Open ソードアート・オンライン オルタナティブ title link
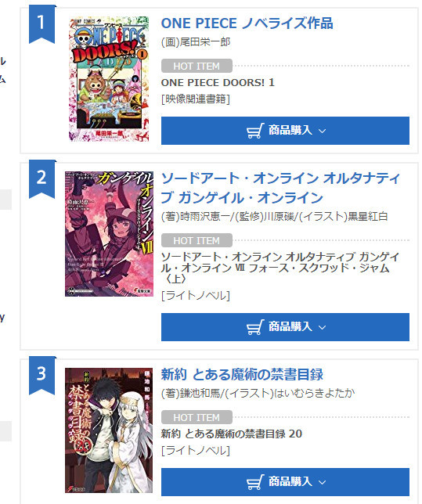422x504 pixels. [x=280, y=188]
